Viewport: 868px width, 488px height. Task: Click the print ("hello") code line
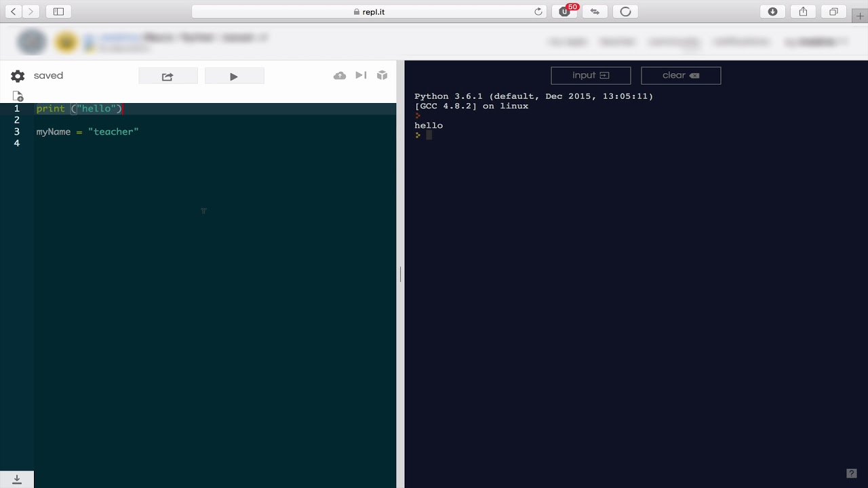79,108
